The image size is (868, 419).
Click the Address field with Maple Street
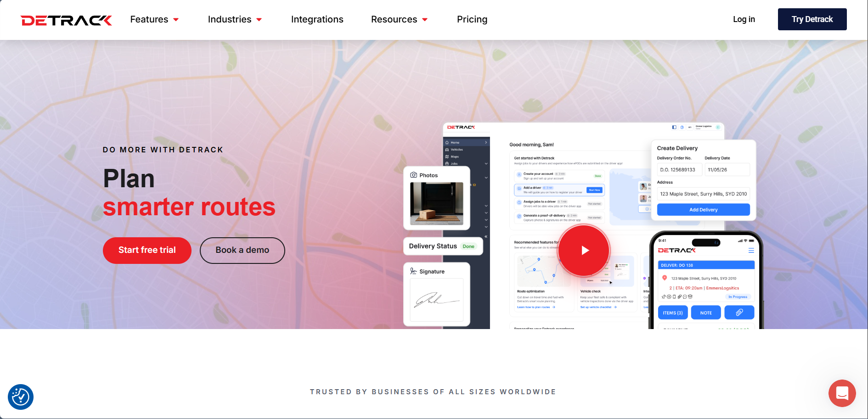point(703,194)
